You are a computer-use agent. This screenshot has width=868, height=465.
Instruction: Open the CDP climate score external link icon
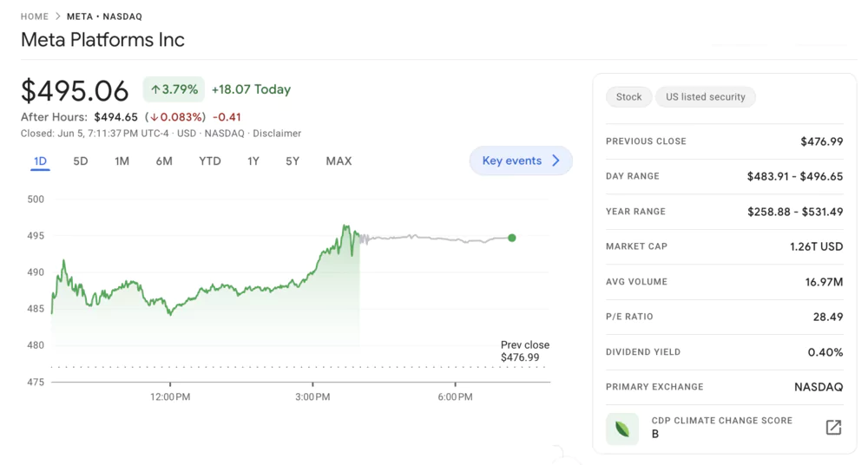833,428
